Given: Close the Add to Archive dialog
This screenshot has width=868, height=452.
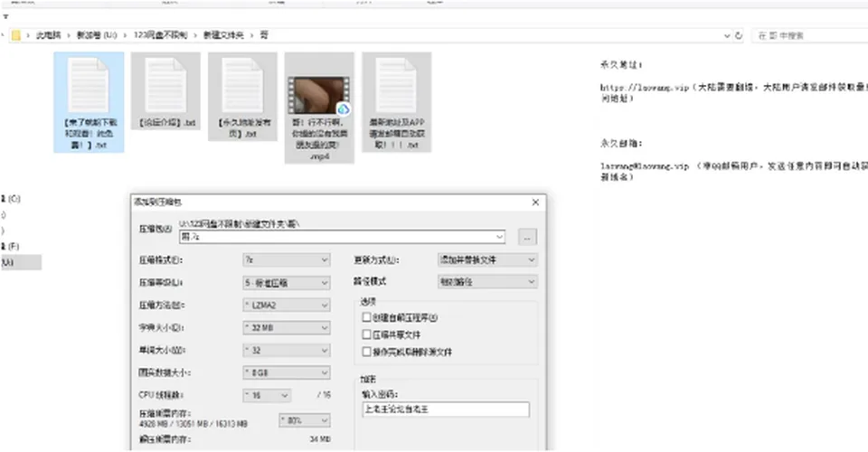Looking at the screenshot, I should (535, 202).
